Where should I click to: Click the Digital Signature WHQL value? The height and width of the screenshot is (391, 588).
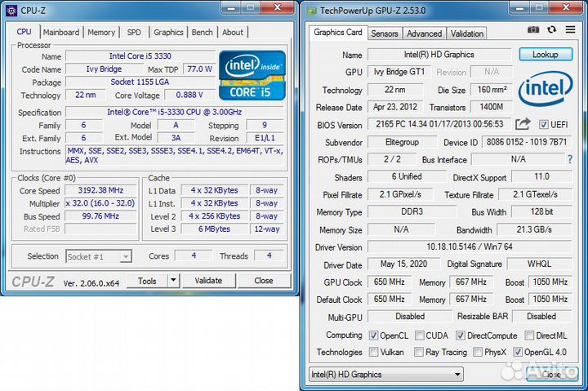[x=539, y=264]
